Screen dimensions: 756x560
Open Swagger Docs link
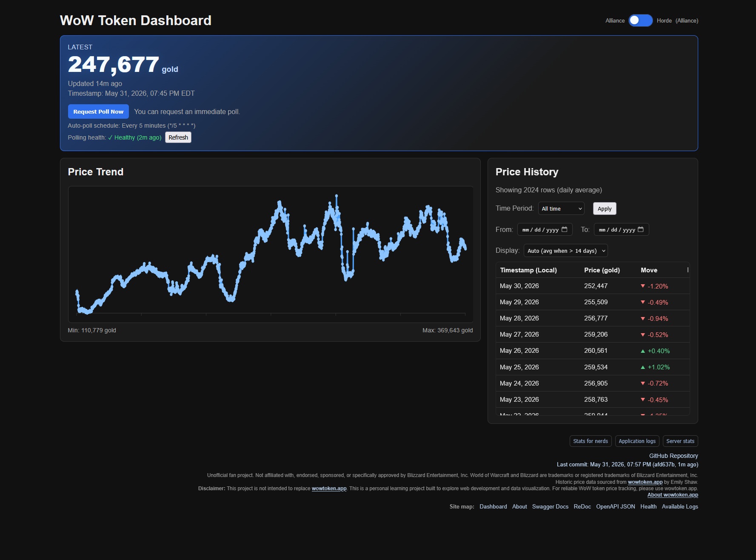[x=550, y=506]
